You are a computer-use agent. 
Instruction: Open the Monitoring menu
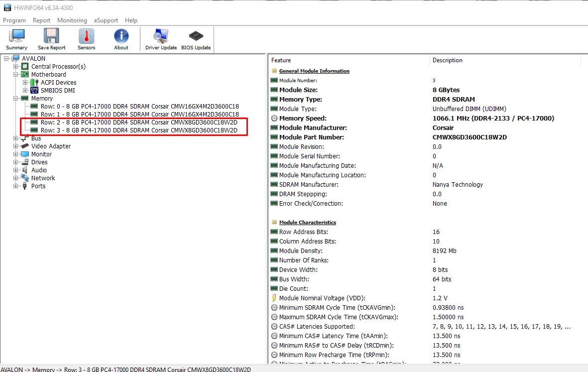tap(72, 20)
